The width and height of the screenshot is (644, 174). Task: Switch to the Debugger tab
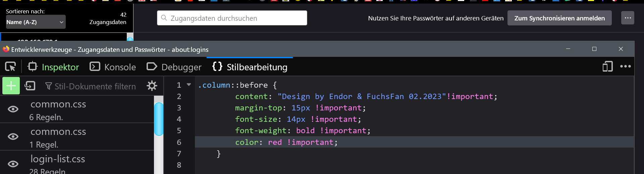(x=174, y=67)
